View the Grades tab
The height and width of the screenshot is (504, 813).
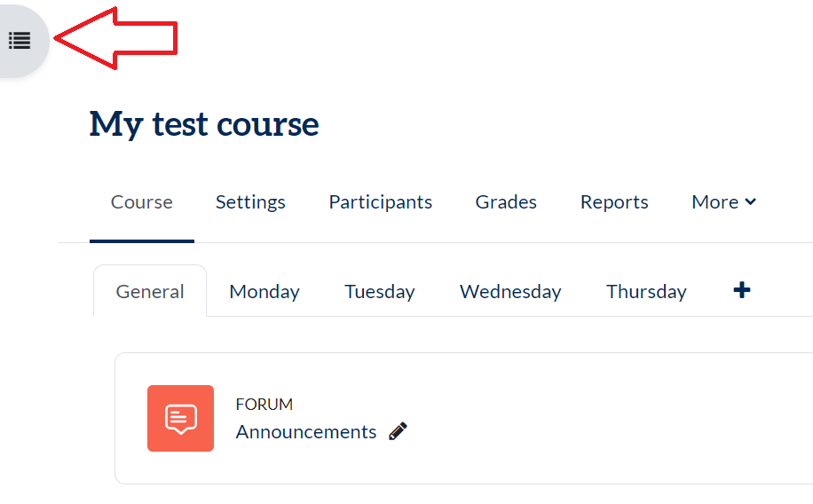[x=506, y=202]
